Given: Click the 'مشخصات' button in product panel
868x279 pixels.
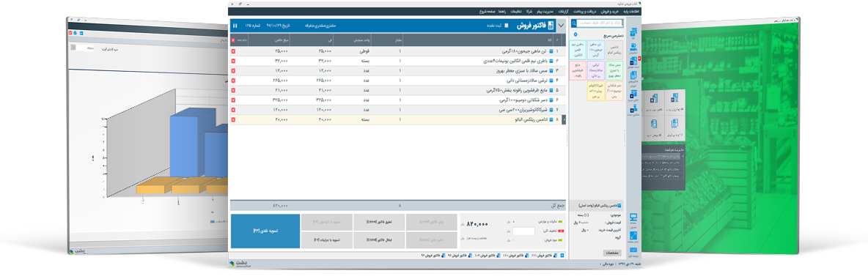Looking at the screenshot, I should tap(612, 253).
